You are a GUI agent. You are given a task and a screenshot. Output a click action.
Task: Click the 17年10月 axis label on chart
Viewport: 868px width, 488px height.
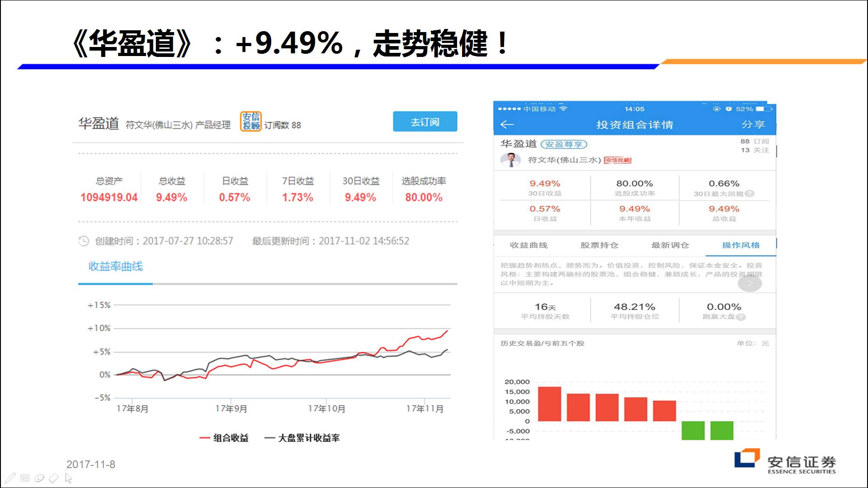coord(326,408)
